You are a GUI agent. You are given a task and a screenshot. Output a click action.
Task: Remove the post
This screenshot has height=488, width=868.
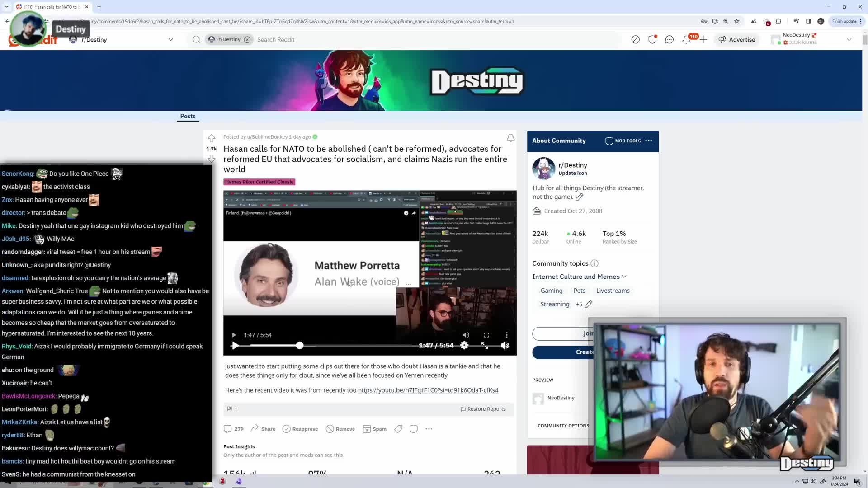point(340,429)
